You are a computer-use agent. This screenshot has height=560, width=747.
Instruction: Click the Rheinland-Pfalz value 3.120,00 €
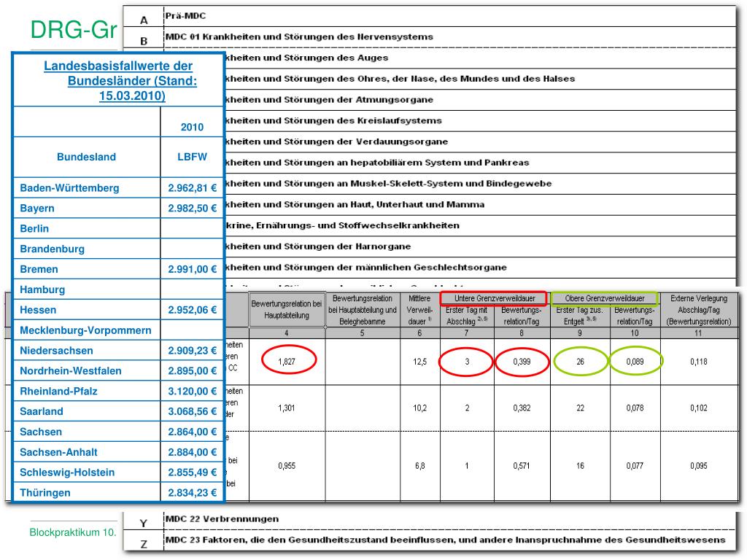[x=192, y=391]
